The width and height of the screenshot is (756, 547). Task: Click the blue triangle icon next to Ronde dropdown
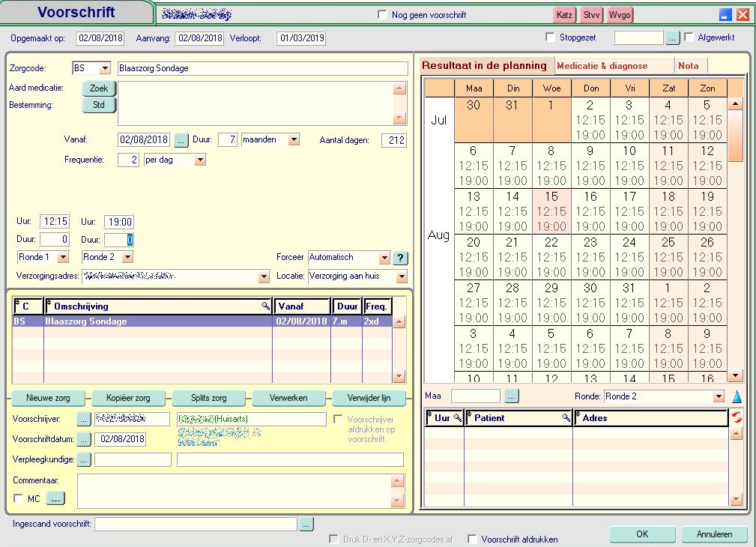(x=737, y=396)
